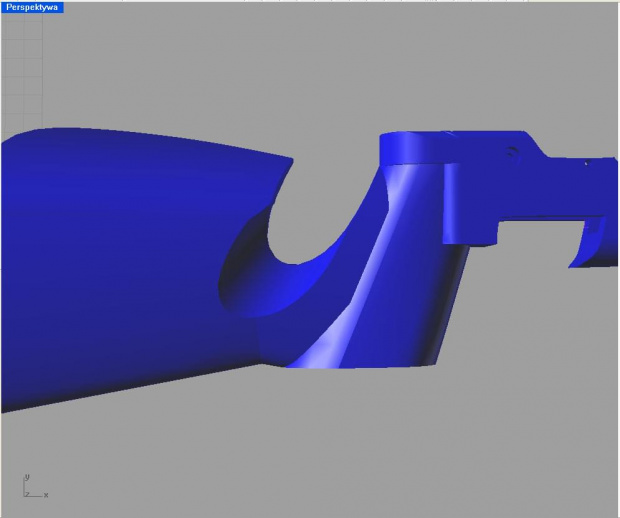Click the X axis label of the axis icon
Viewport: 620px width, 518px height.
pos(46,495)
